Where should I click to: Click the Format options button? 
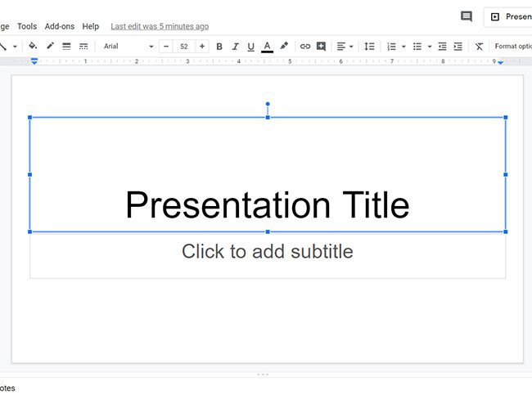(512, 47)
